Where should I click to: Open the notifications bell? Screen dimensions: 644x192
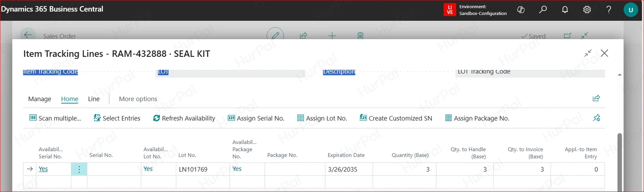(565, 10)
